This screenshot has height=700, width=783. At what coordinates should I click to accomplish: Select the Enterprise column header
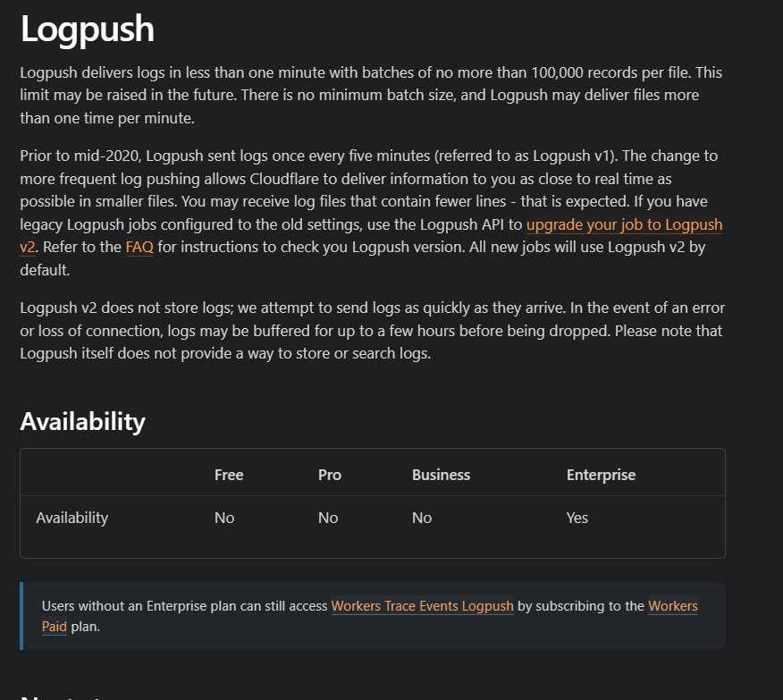coord(601,475)
